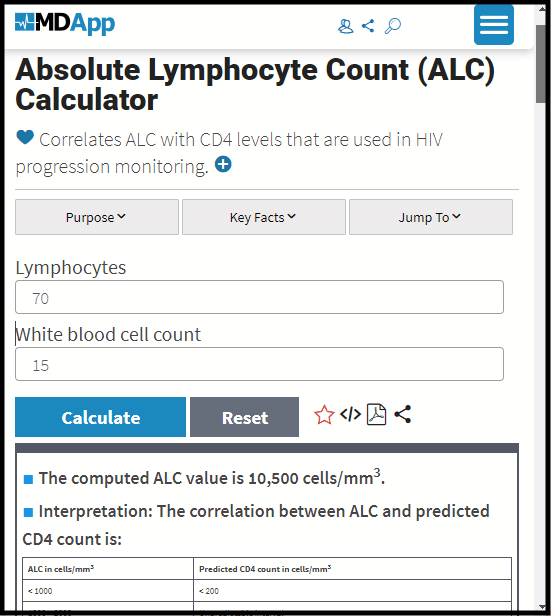Viewport: 551px width, 616px height.
Task: Click the blue heart icon
Action: [25, 138]
